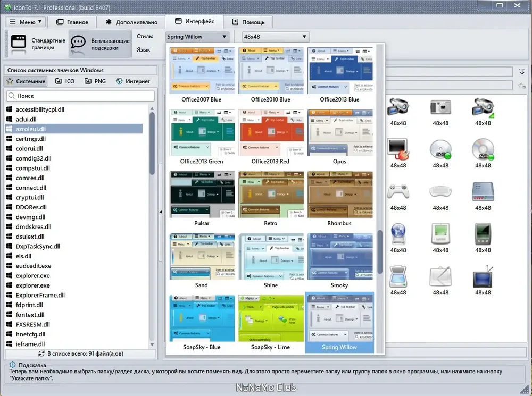Choose the scanner icon

click(x=398, y=276)
